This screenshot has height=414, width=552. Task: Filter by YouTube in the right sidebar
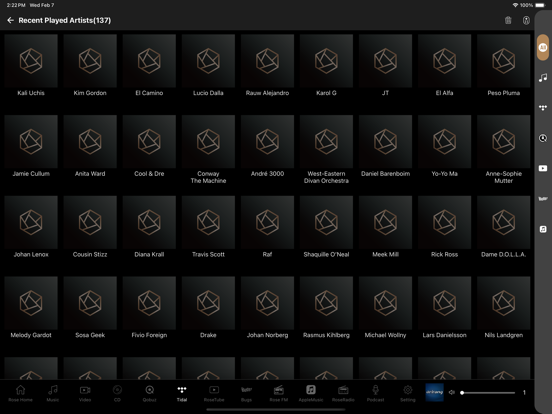tap(543, 168)
